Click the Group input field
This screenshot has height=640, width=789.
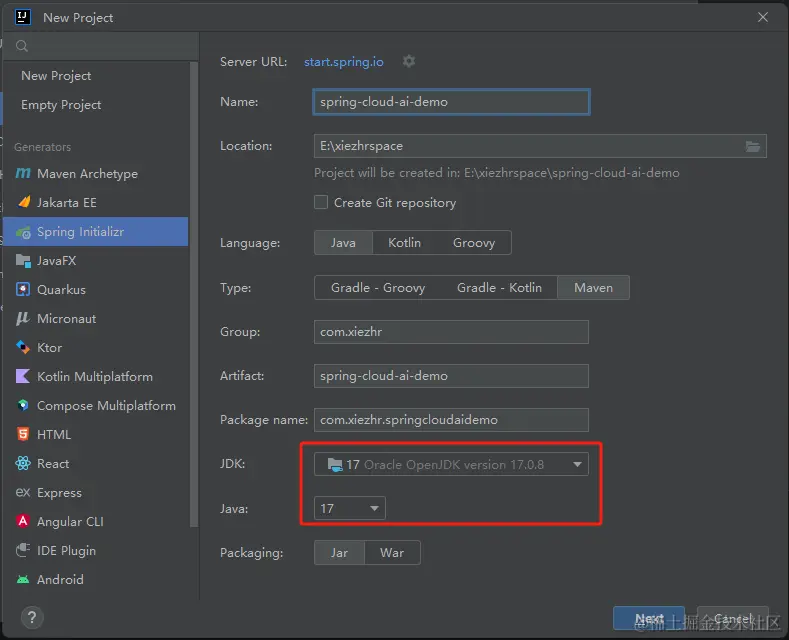click(x=451, y=332)
